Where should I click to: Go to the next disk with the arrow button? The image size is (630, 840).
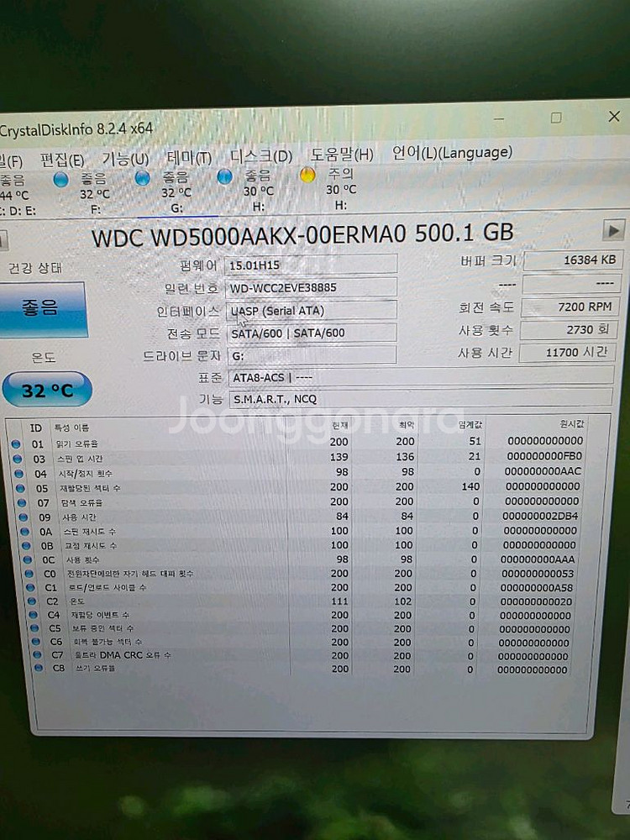coord(613,231)
